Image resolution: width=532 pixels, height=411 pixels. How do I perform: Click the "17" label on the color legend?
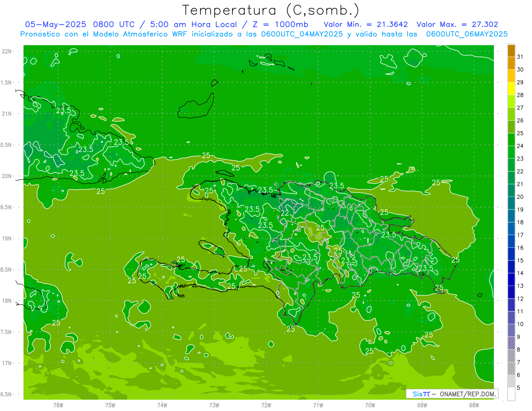tap(520, 235)
